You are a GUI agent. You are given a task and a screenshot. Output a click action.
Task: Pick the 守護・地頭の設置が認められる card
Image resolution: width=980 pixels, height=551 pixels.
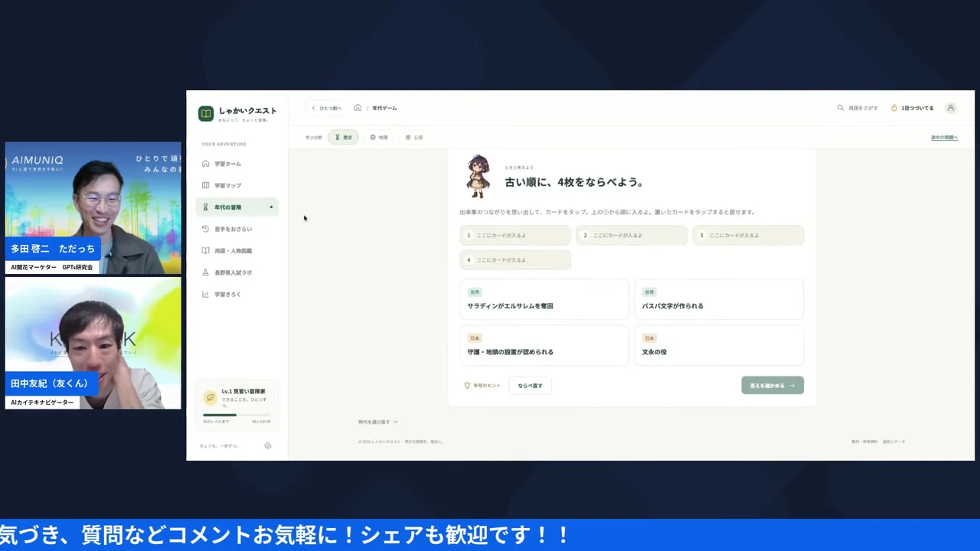(544, 345)
